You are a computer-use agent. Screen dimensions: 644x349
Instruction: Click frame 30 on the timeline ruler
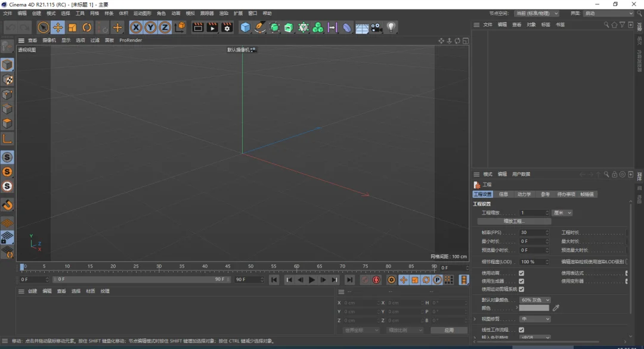pyautogui.click(x=159, y=267)
